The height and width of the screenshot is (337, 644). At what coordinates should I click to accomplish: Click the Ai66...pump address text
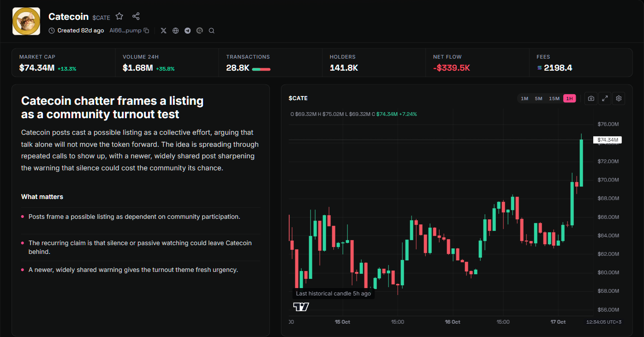(x=125, y=30)
